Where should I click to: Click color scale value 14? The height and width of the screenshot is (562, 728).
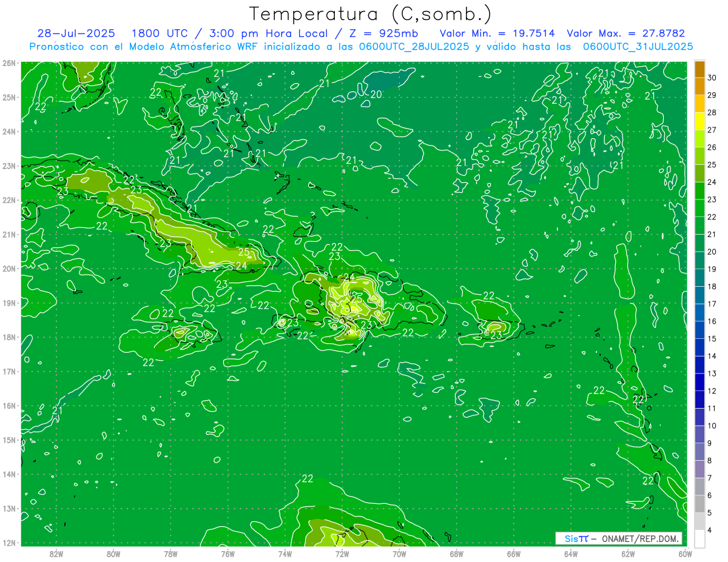[713, 356]
